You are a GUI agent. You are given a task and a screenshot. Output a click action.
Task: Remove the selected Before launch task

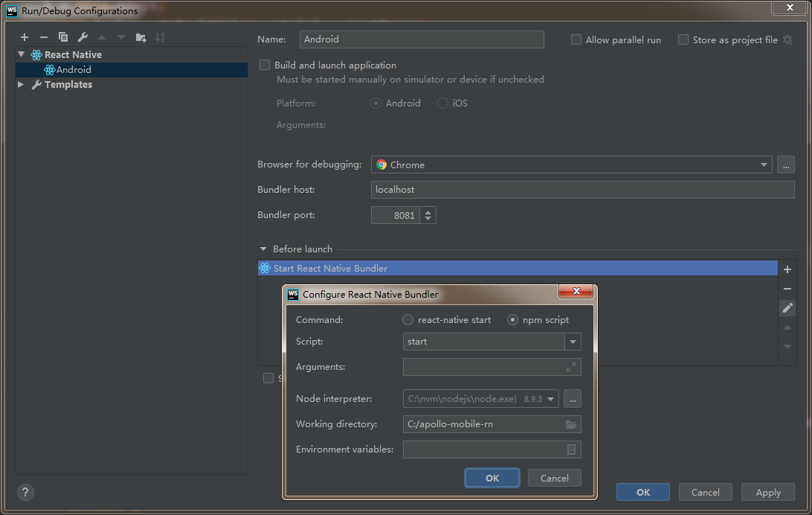(787, 289)
